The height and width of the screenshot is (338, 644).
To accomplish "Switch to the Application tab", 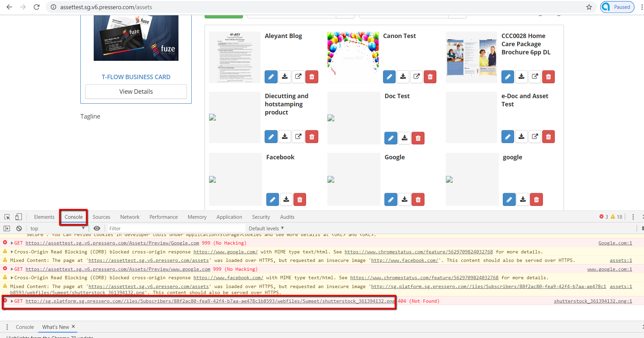I will pos(229,217).
